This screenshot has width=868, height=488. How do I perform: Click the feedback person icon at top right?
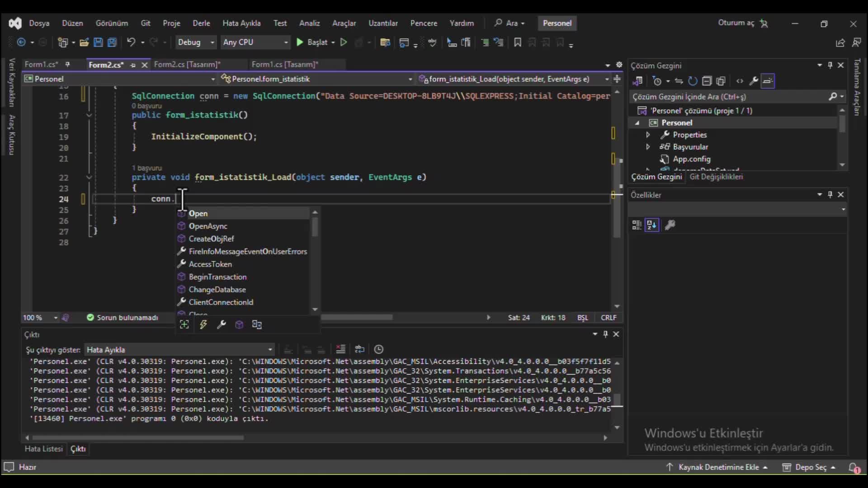(856, 42)
